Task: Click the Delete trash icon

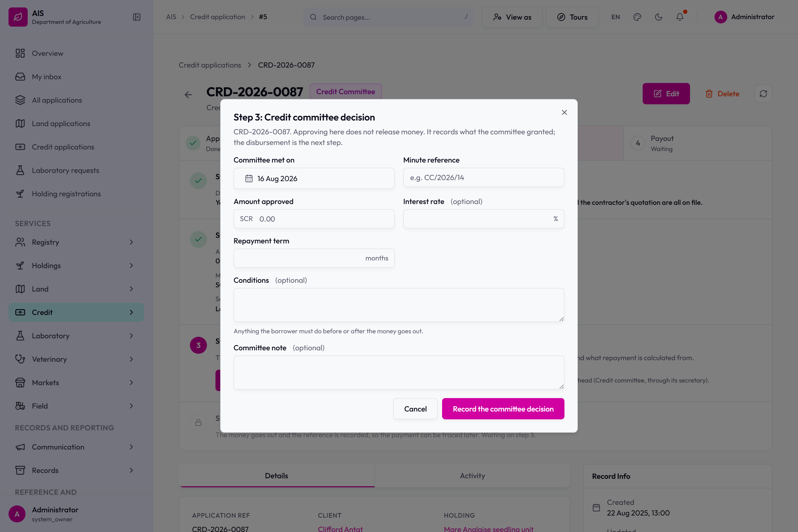Action: tap(709, 94)
